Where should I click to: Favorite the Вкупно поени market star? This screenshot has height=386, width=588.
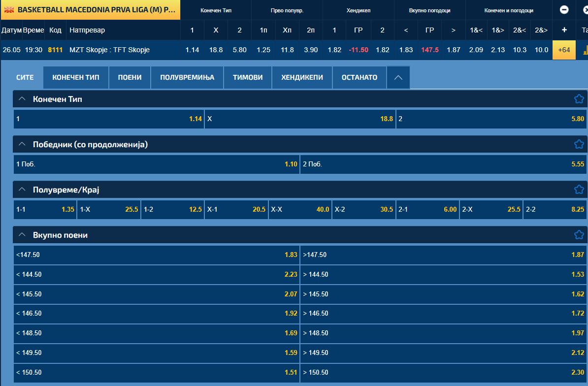579,235
